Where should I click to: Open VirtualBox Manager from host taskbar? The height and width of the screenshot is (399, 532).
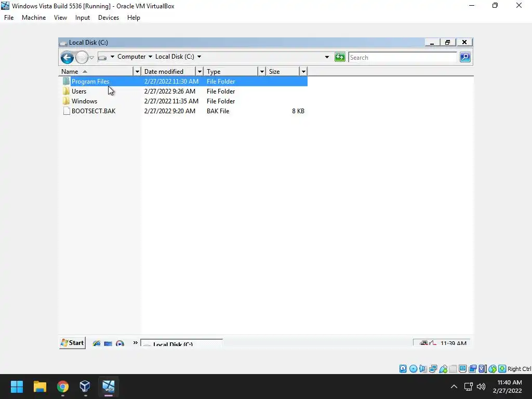click(85, 387)
